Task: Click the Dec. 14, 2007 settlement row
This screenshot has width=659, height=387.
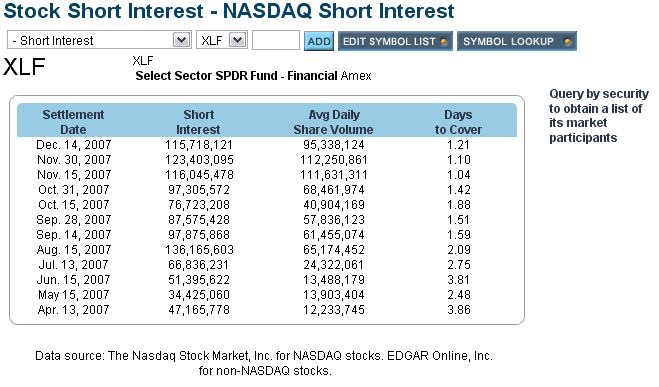Action: point(267,145)
